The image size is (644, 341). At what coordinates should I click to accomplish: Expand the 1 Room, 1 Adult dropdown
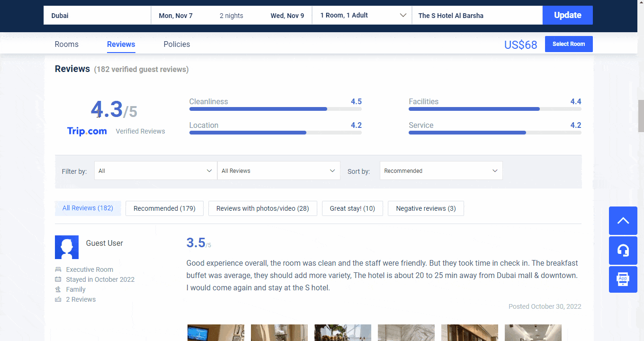tap(362, 15)
